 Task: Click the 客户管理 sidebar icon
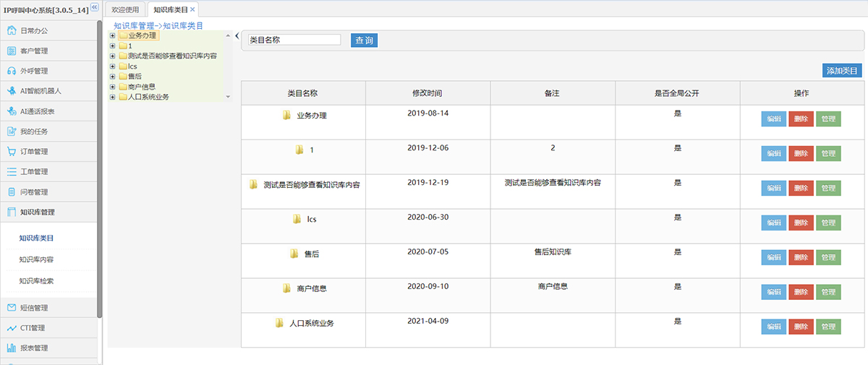coord(12,51)
